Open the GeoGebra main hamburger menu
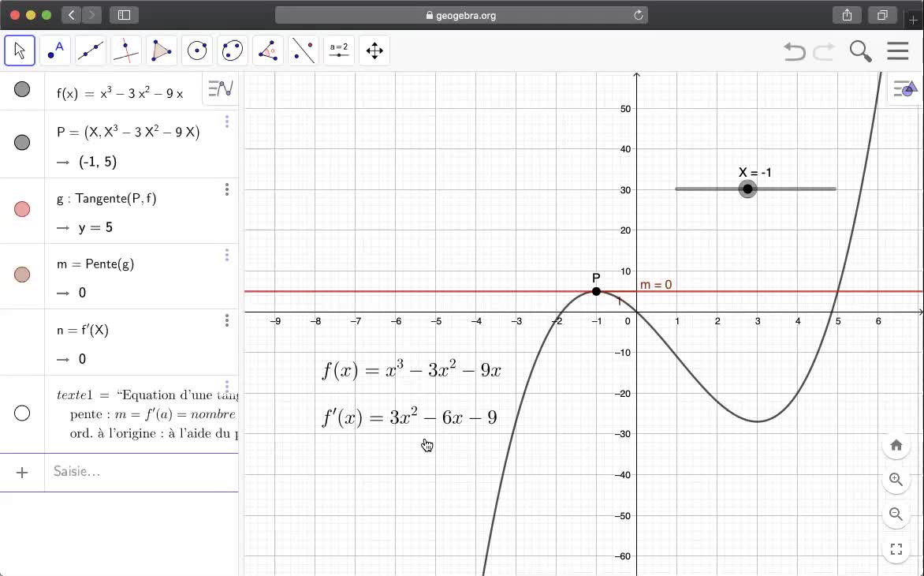 897,51
